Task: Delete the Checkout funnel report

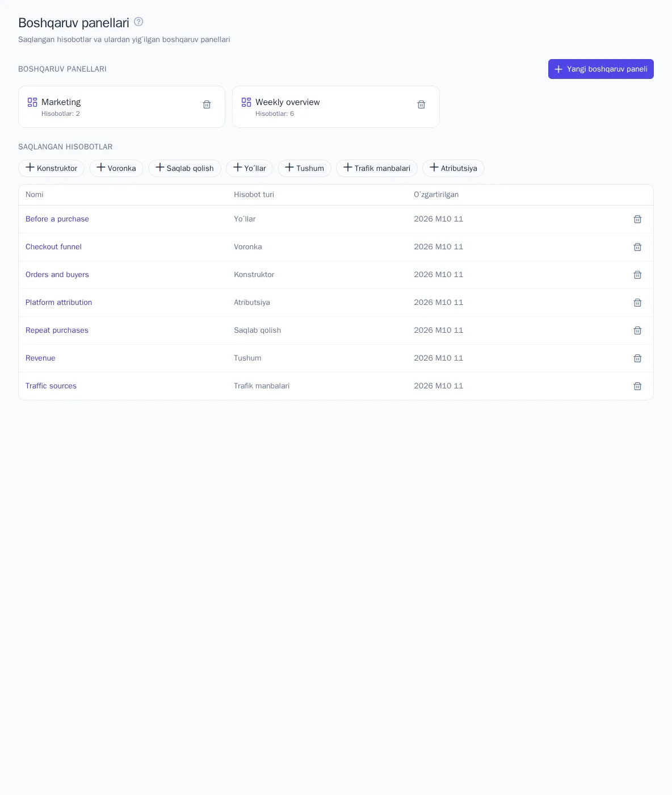Action: pos(637,247)
